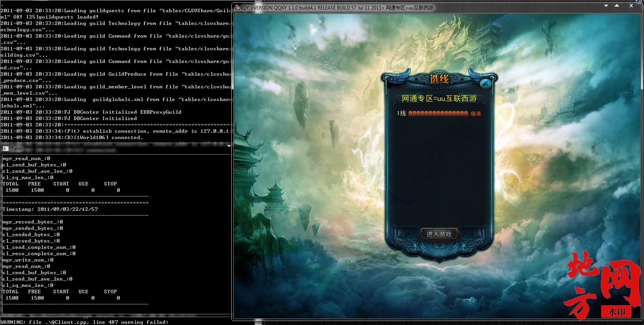Minimize the QY game window
The width and height of the screenshot is (644, 325).
(x=606, y=6)
